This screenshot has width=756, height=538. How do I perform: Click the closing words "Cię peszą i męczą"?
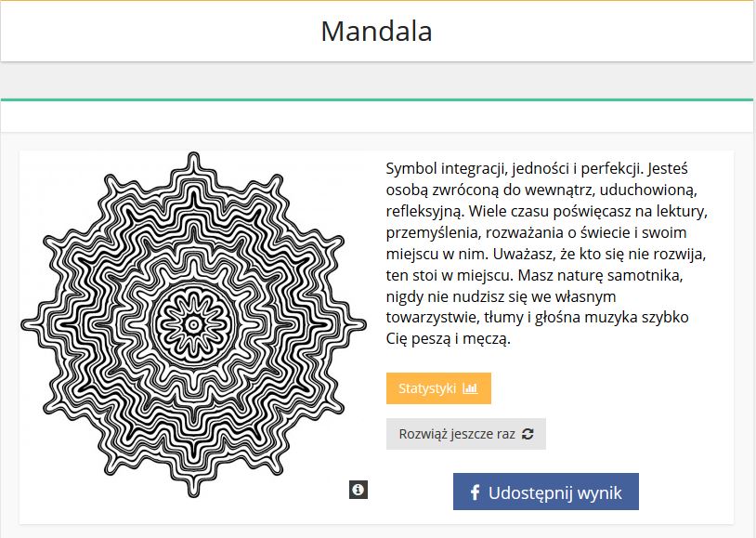pos(448,340)
